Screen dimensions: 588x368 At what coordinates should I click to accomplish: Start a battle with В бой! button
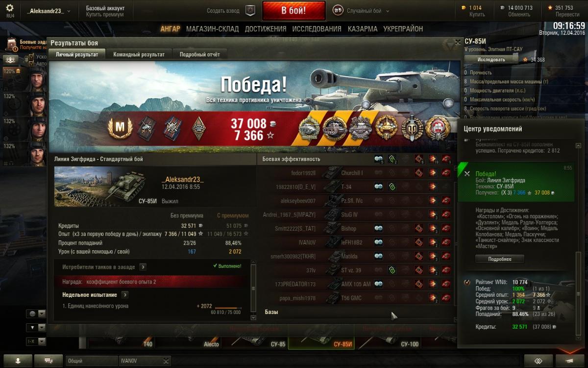coord(294,10)
